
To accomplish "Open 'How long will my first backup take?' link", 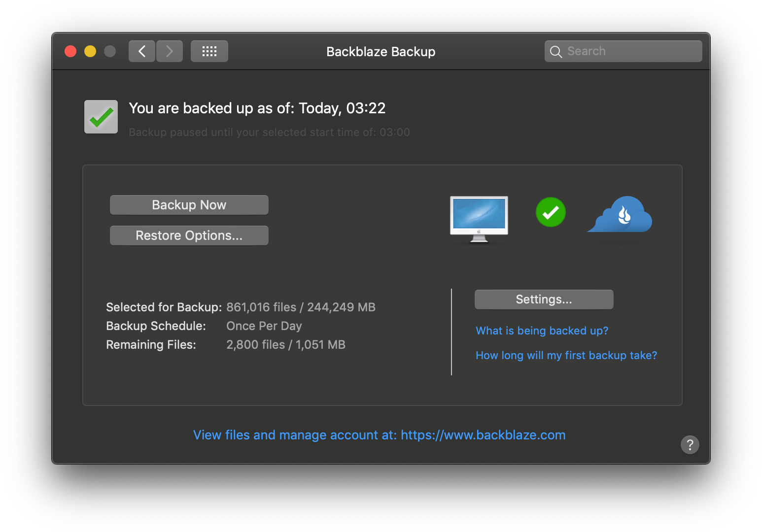I will click(566, 355).
